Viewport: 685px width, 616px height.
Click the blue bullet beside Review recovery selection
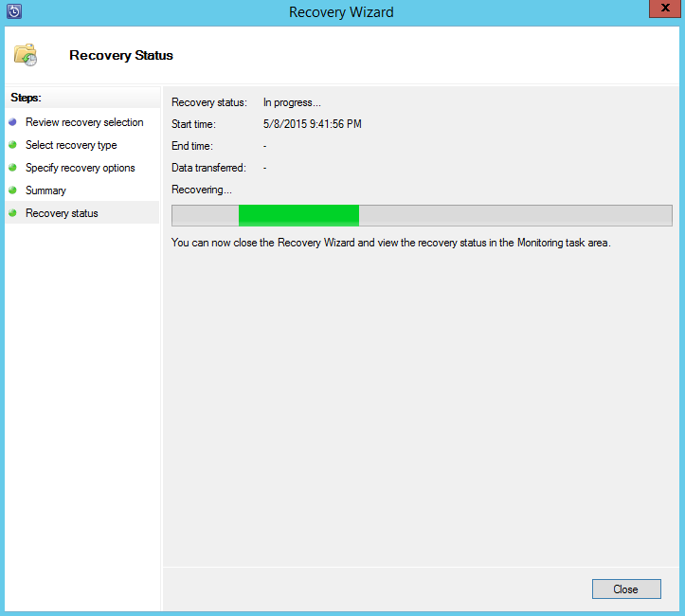pos(12,122)
